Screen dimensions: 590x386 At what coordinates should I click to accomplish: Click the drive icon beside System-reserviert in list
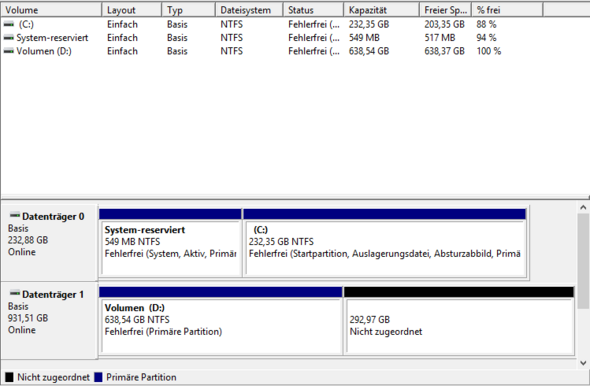coord(8,38)
